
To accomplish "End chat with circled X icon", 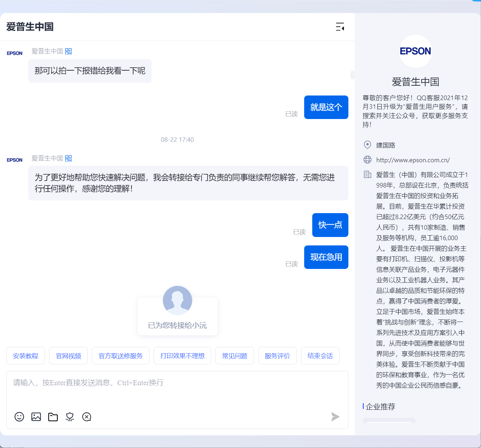I will click(87, 417).
